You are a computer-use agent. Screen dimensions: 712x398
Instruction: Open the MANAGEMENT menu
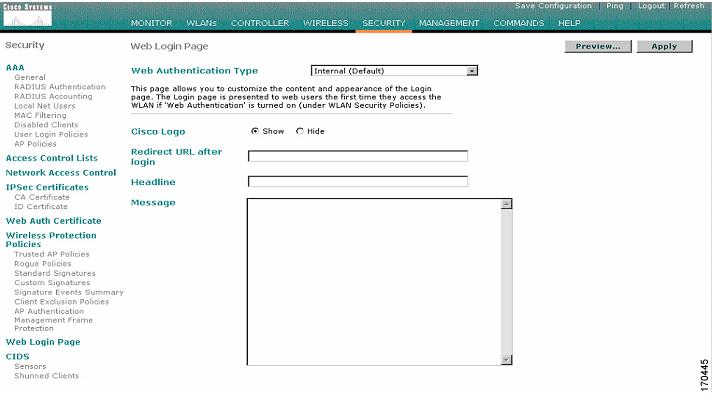tap(449, 23)
